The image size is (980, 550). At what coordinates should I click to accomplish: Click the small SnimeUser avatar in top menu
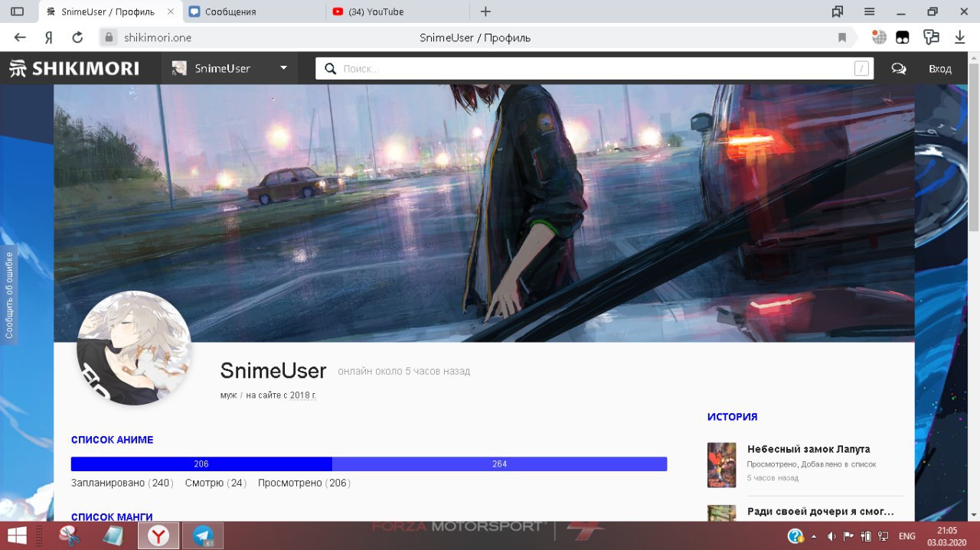click(x=179, y=68)
